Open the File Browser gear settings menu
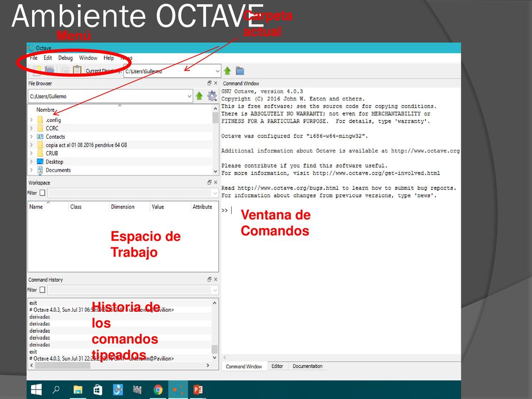 (x=212, y=96)
